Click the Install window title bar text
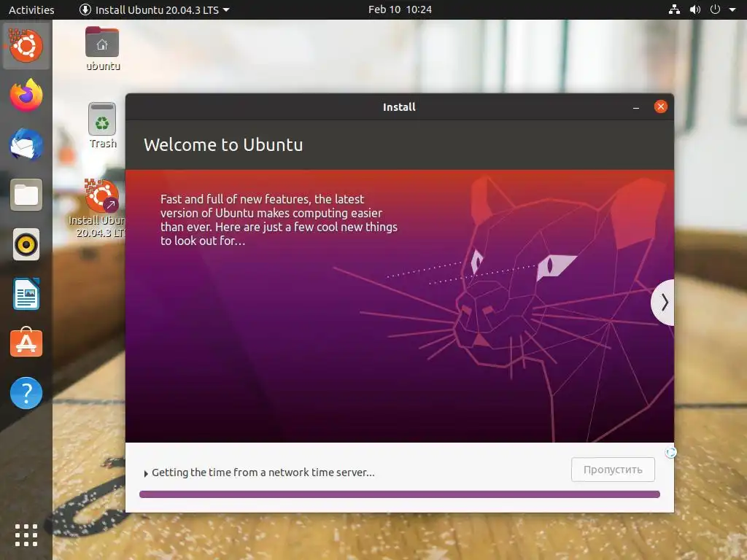Screen dimensions: 747x560 [399, 107]
